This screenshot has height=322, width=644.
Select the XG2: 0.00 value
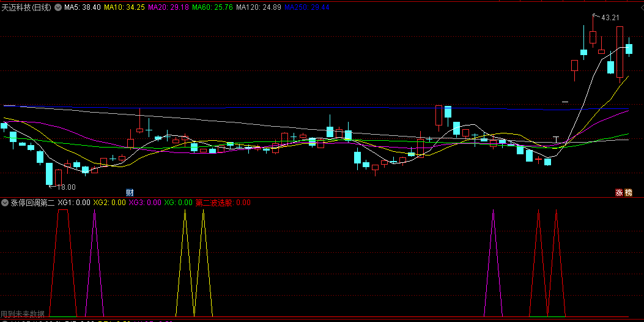click(x=109, y=203)
